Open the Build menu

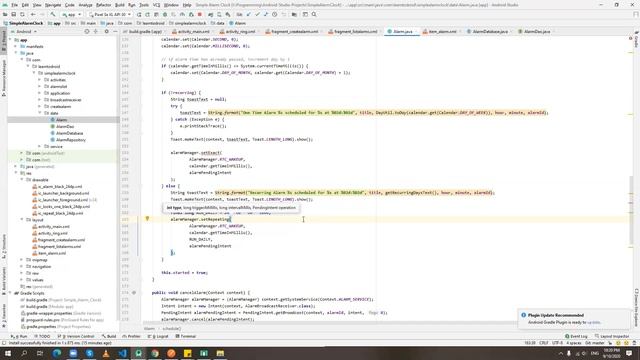point(120,5)
